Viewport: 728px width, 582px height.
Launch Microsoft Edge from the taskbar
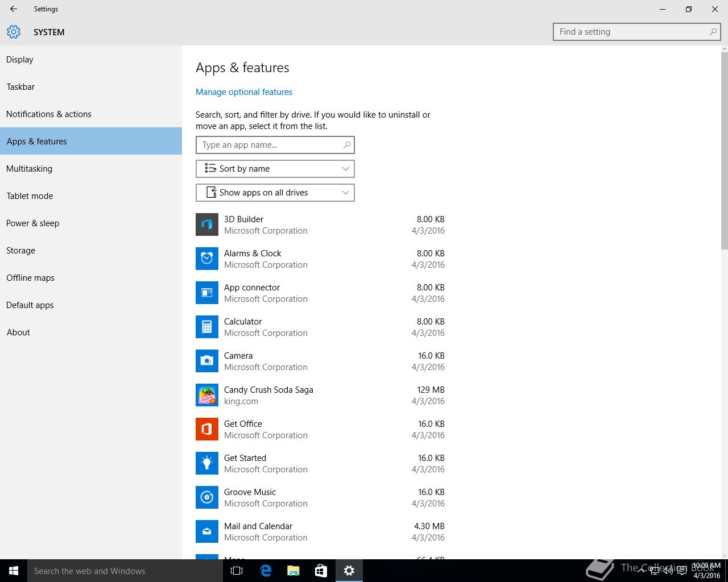pos(265,571)
